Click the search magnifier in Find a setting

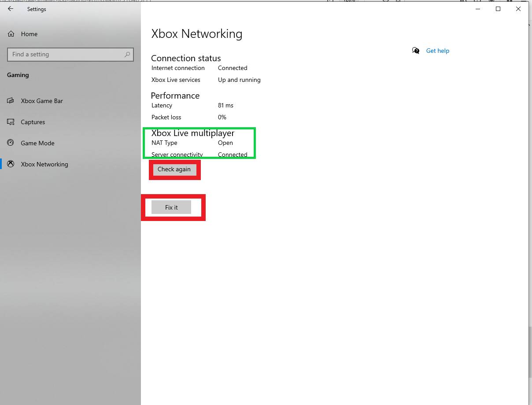127,55
